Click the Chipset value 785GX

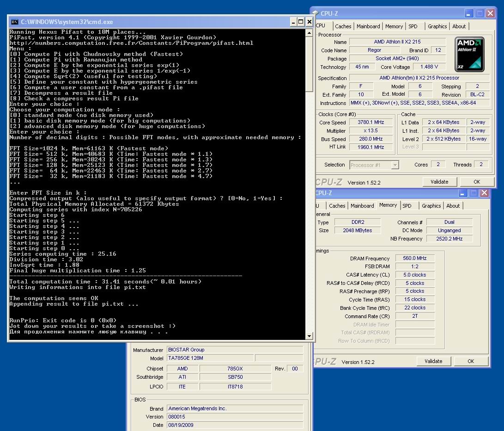click(x=235, y=369)
